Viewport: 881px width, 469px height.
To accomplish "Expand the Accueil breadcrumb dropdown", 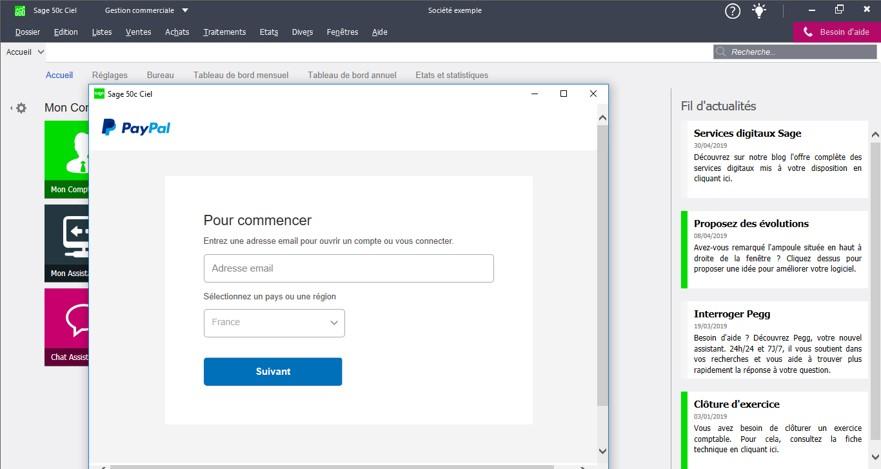I will pyautogui.click(x=40, y=52).
